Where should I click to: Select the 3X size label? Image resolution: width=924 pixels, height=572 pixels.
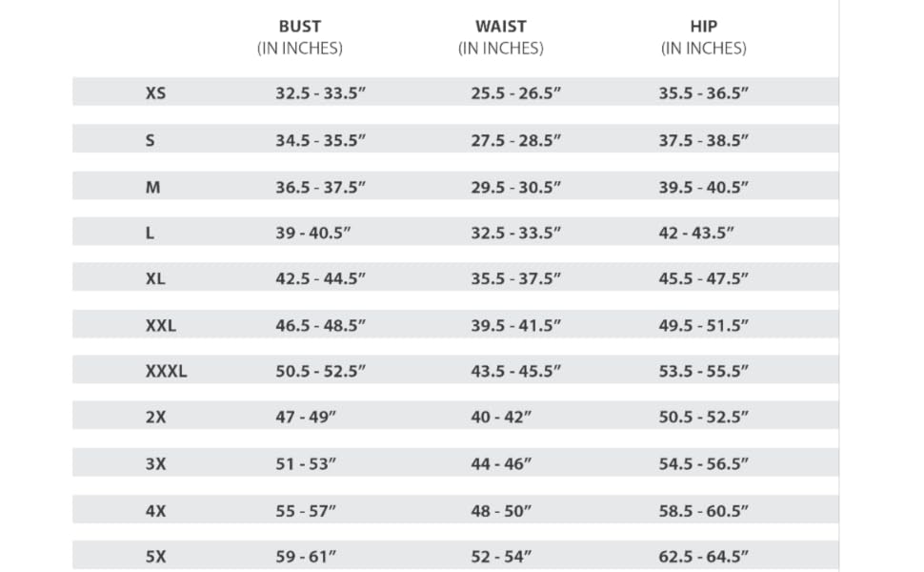coord(155,464)
